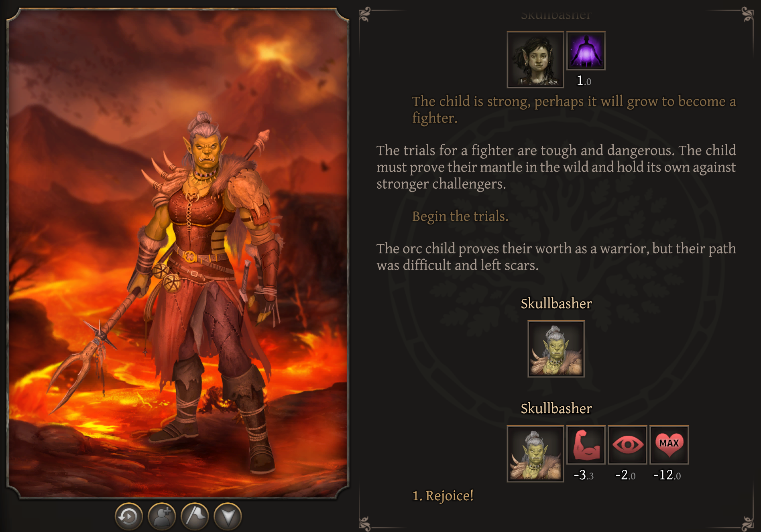761x532 pixels.
Task: Click the 'Begin the trials.' text
Action: click(x=460, y=216)
